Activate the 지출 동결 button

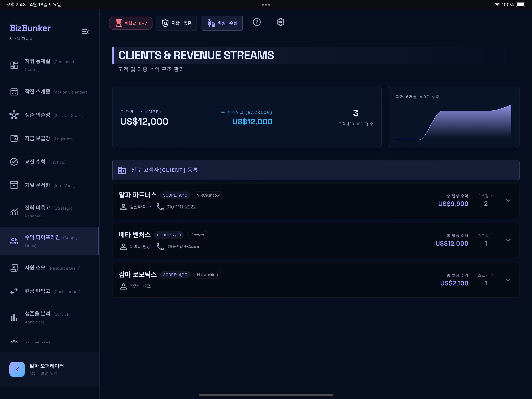(x=176, y=23)
